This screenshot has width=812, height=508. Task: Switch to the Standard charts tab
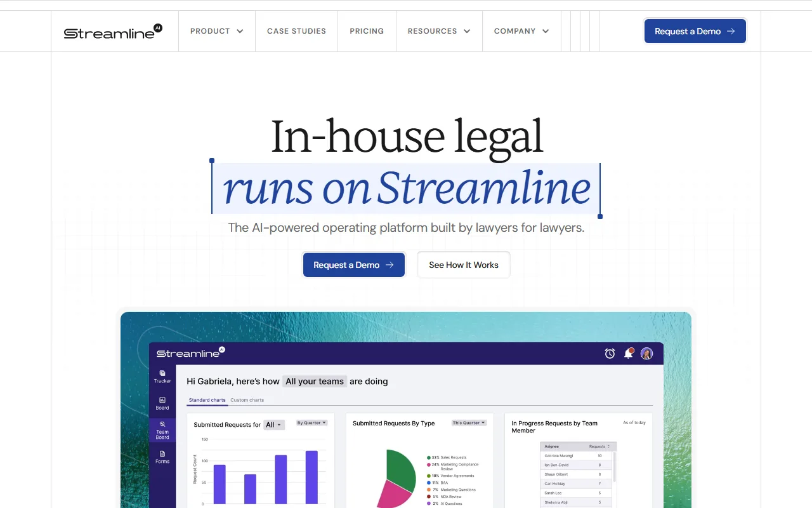pyautogui.click(x=207, y=400)
